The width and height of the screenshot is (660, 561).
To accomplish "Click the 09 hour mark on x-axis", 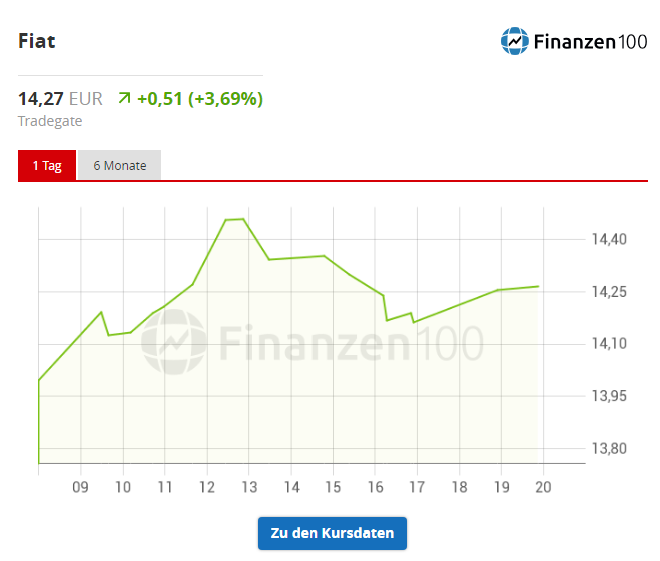I will tap(81, 488).
